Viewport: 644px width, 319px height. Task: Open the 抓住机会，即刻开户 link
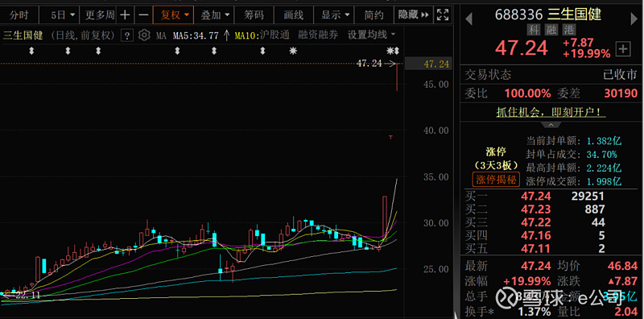point(551,112)
